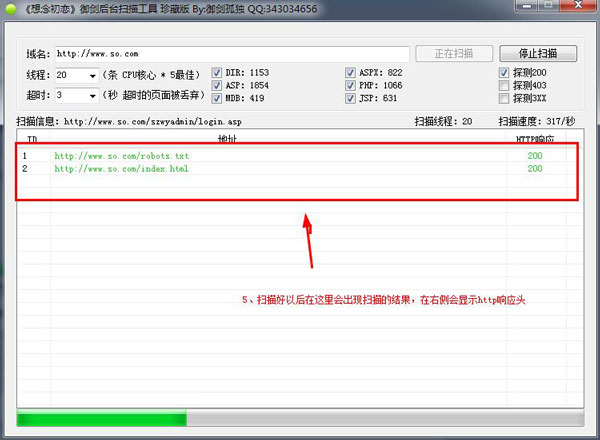Click the HTTP响应 column header

pos(534,138)
